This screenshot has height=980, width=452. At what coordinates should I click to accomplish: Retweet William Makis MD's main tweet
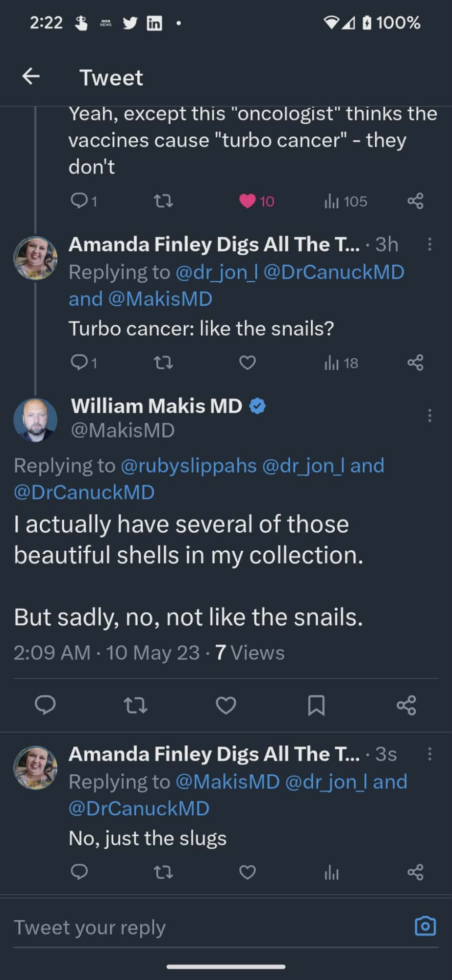(135, 705)
